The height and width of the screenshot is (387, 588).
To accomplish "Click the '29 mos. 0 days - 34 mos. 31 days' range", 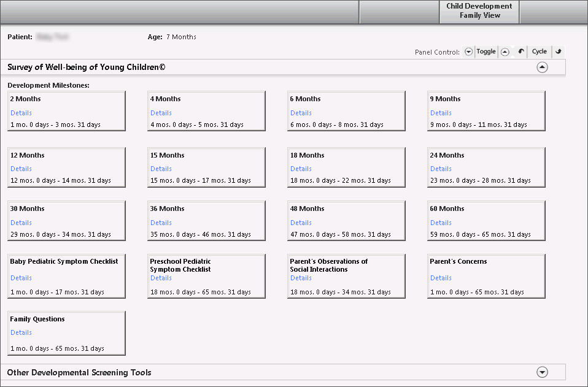I will point(61,234).
